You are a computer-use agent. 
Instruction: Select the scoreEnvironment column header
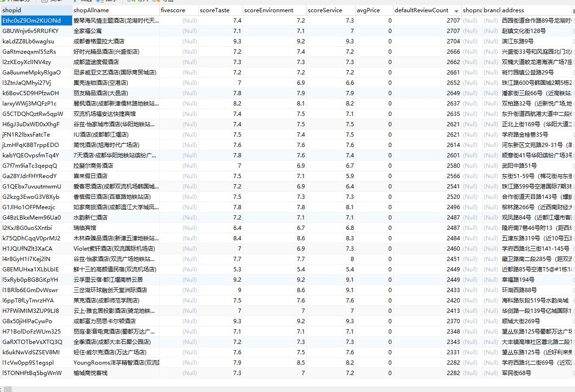274,10
